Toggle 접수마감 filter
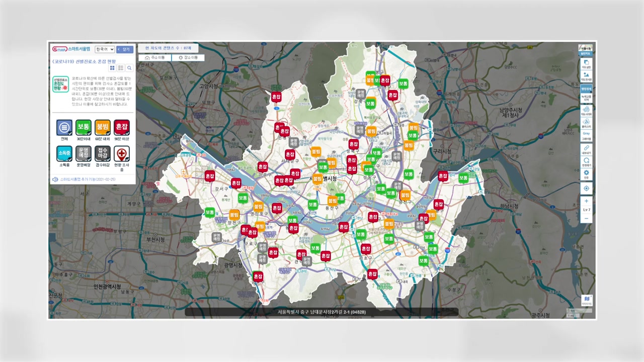644x362 pixels. [x=103, y=153]
